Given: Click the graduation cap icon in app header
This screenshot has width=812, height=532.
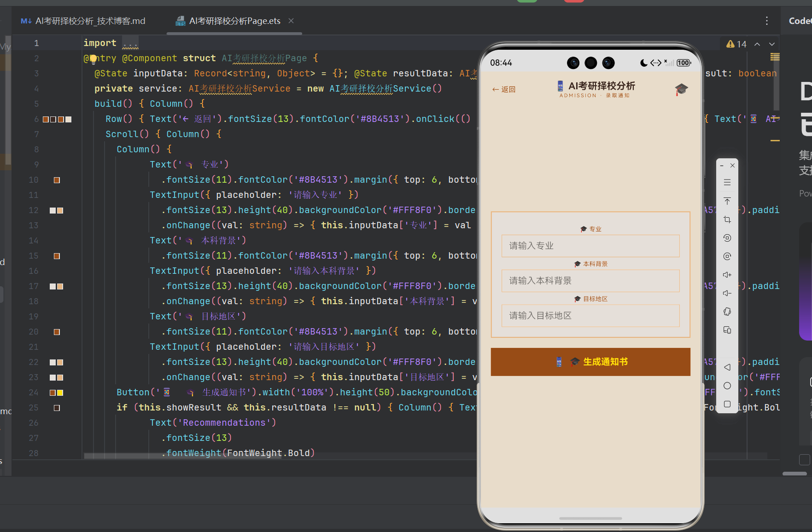Looking at the screenshot, I should coord(681,89).
